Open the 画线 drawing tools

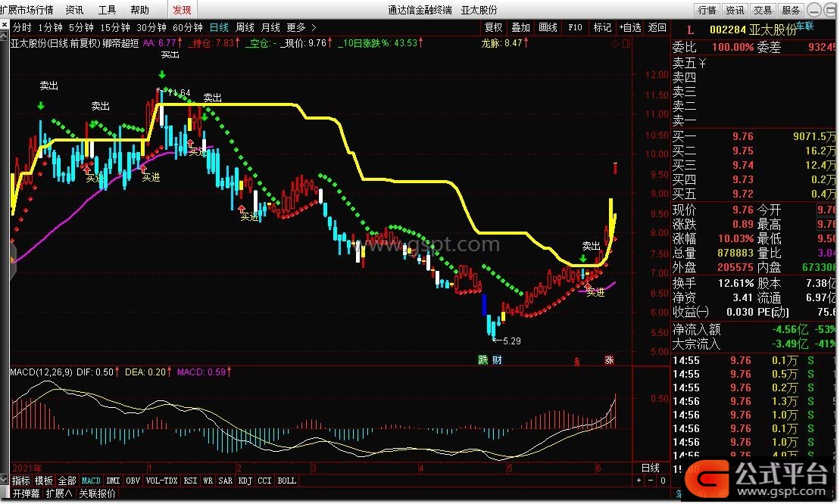click(548, 27)
